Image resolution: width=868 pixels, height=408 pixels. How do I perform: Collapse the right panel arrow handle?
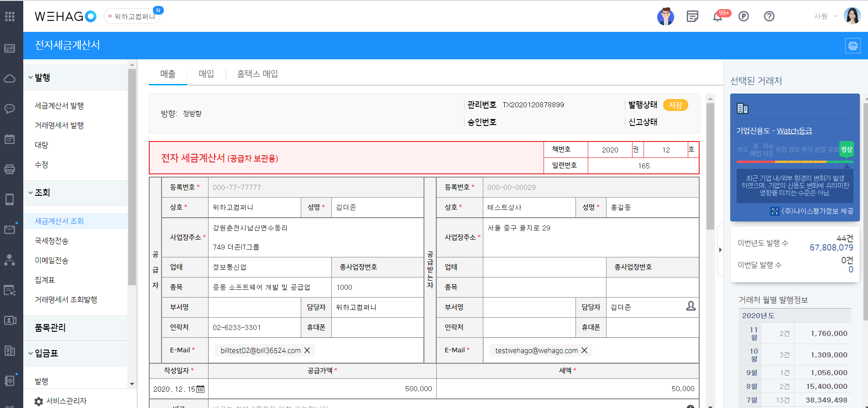(720, 250)
